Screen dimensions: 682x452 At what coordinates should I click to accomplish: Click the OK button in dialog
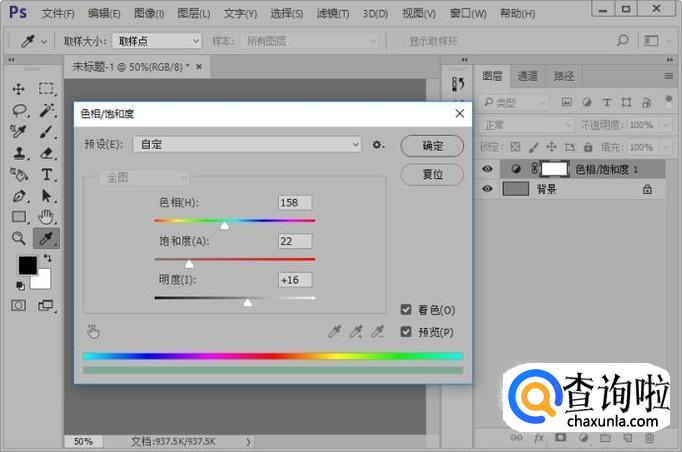(x=432, y=146)
